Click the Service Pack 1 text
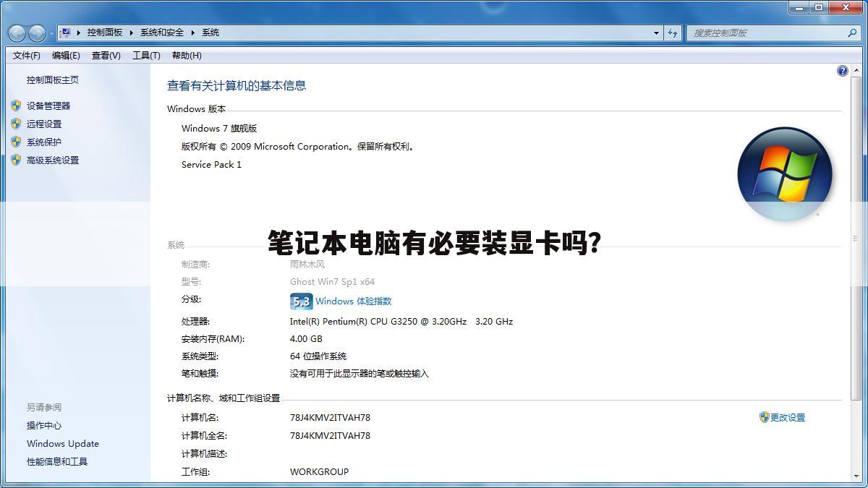 tap(211, 164)
